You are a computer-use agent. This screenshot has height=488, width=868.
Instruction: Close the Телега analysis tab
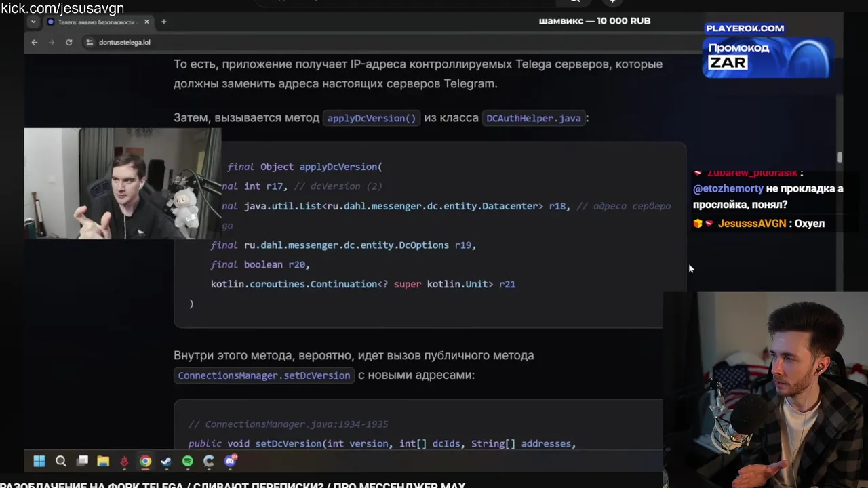point(146,22)
